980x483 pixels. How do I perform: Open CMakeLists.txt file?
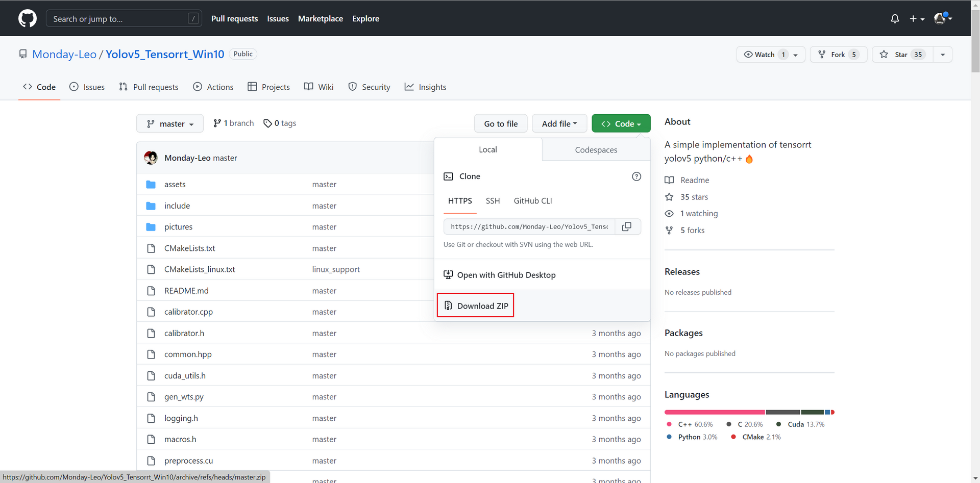point(189,248)
